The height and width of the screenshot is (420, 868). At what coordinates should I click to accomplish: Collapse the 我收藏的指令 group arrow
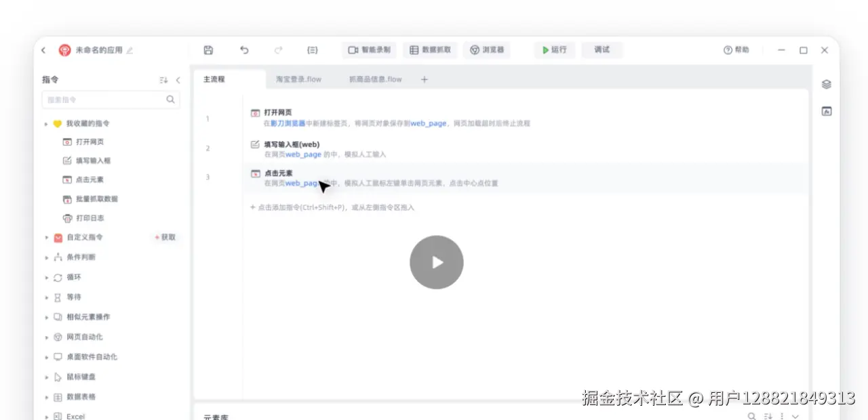[46, 124]
